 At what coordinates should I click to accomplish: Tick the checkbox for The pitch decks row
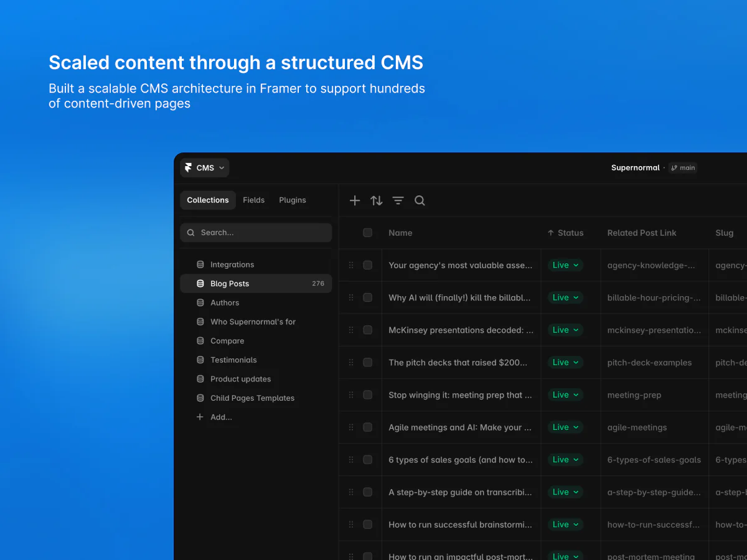[x=368, y=362]
